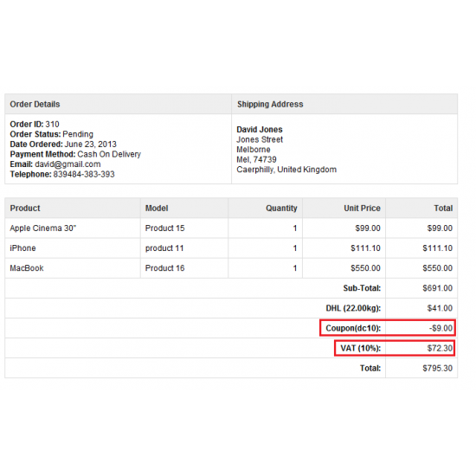Click the $41.00 shipping value
The image size is (476, 476).
pos(440,308)
